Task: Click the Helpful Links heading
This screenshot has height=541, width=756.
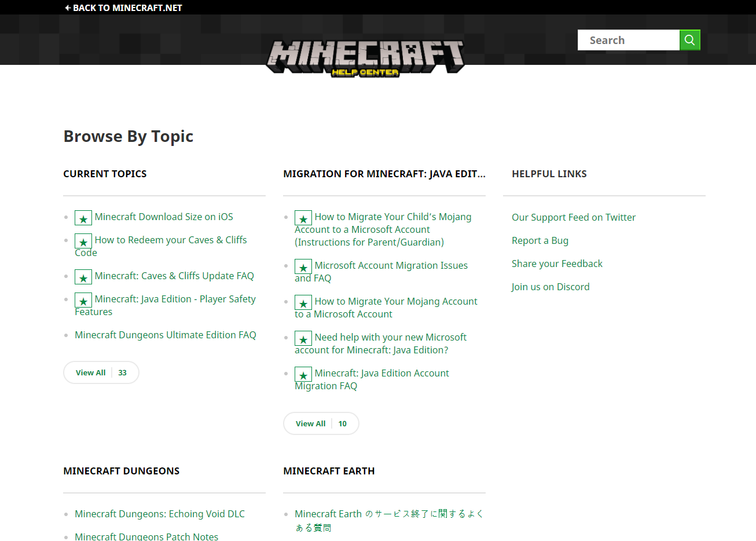Action: [549, 174]
